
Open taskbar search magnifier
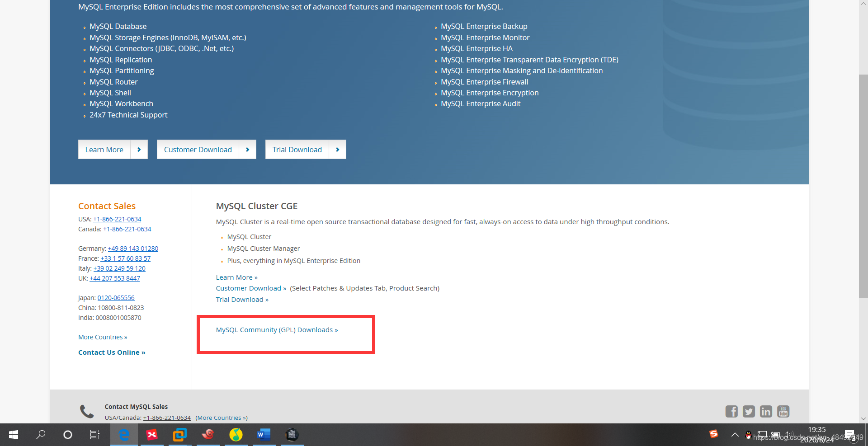[x=41, y=435]
